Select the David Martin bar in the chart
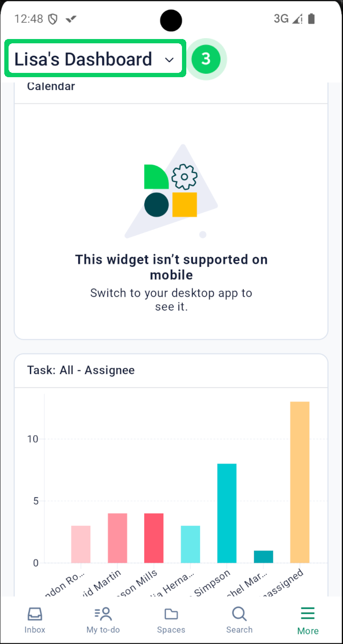The height and width of the screenshot is (644, 343). 117,538
